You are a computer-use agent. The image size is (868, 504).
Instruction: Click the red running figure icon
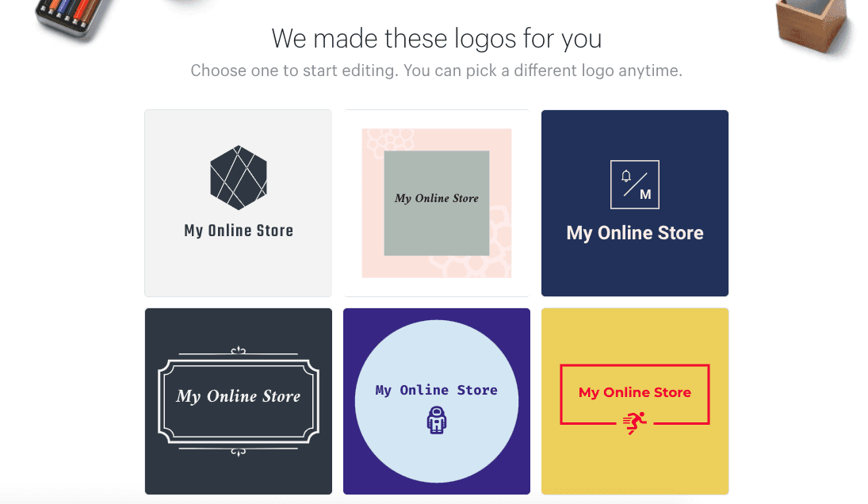click(x=634, y=424)
